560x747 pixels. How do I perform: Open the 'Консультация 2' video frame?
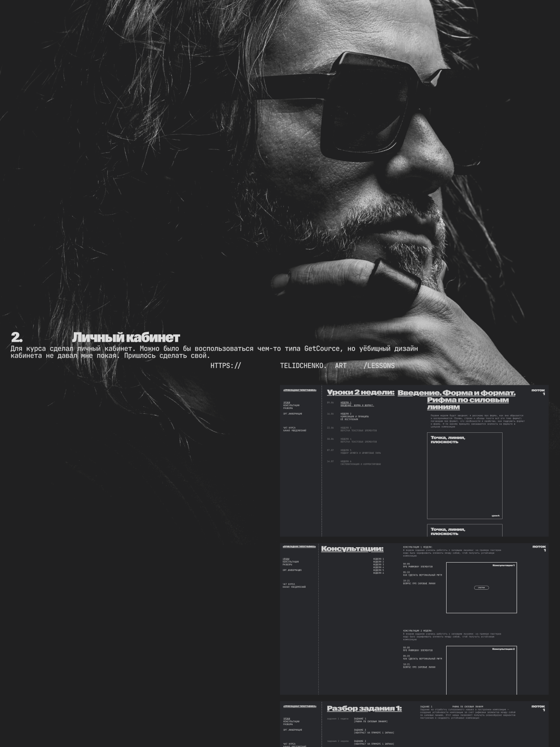481,670
